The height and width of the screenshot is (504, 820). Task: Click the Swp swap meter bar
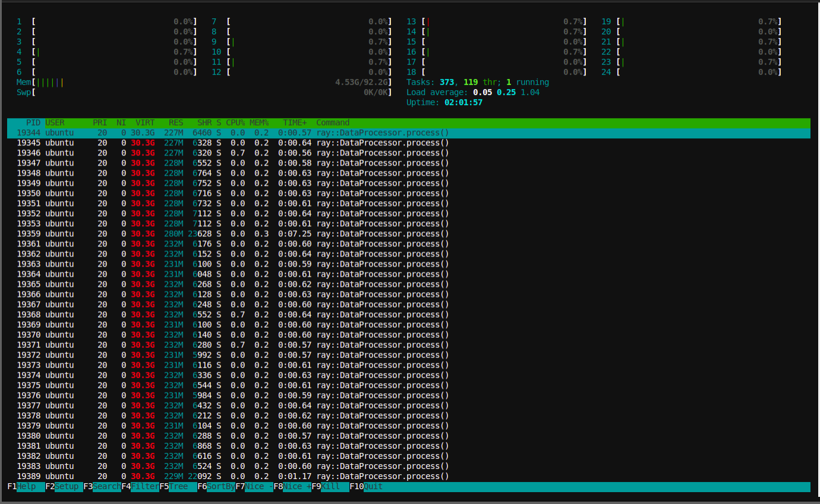pyautogui.click(x=204, y=93)
